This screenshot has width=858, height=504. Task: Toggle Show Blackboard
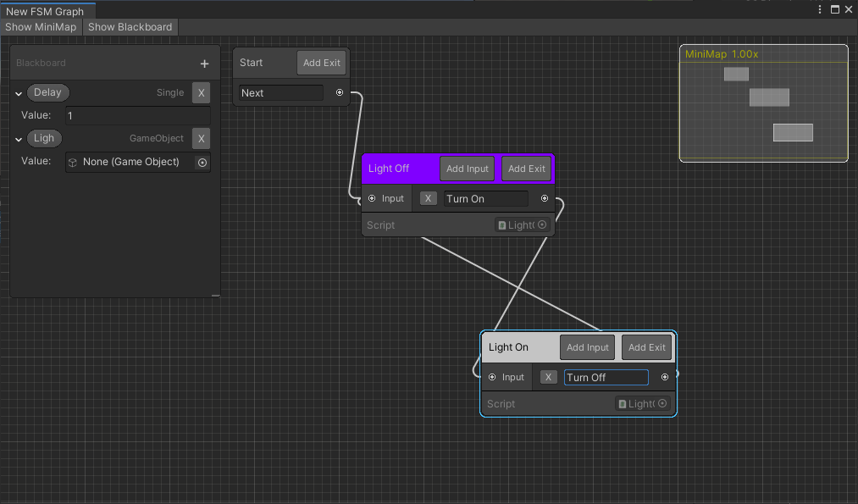pos(129,26)
